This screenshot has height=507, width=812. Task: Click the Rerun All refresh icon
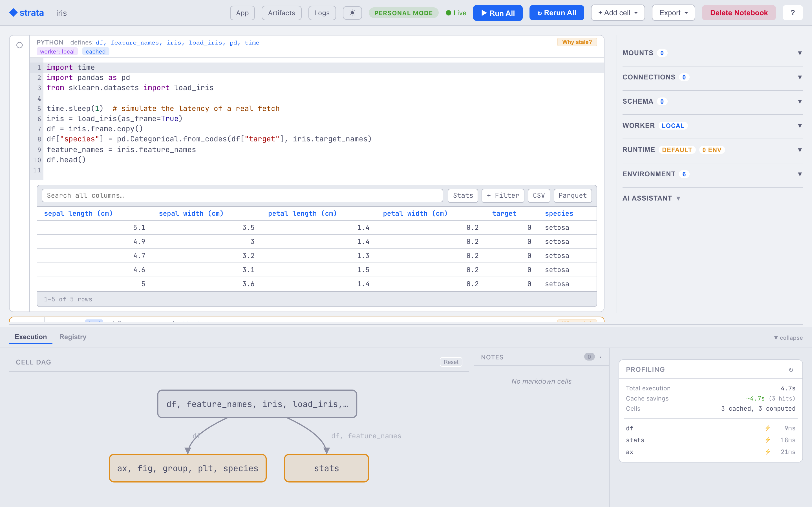539,14
